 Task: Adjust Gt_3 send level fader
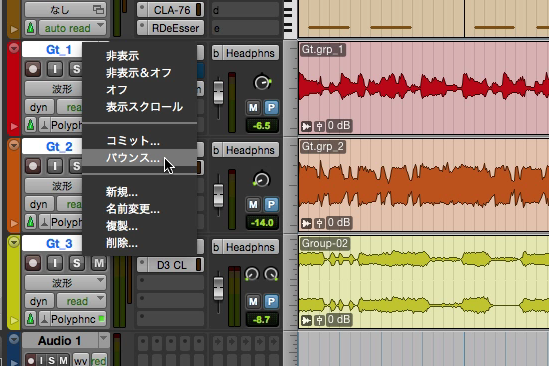coord(218,288)
